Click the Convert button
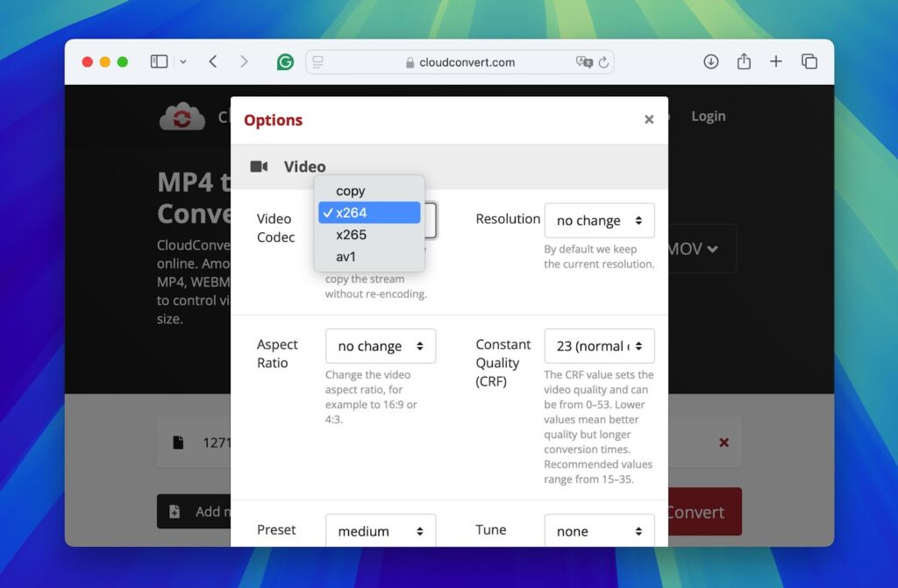 tap(705, 512)
